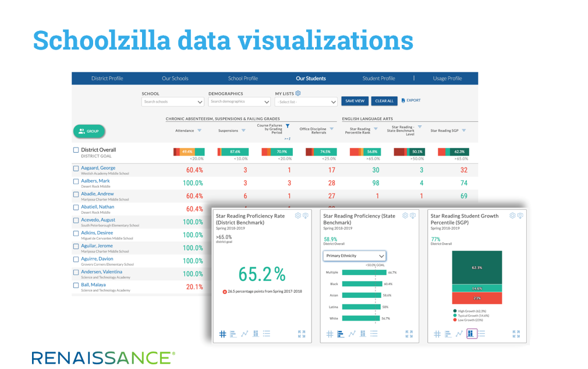The width and height of the screenshot is (588, 369).
Task: Filter the Star Reading State Benchmark Level column
Action: (x=420, y=127)
